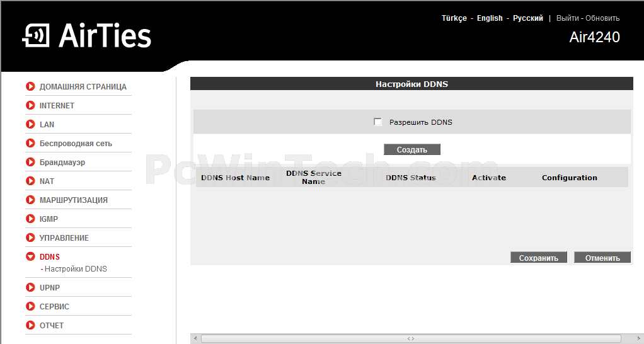This screenshot has height=344, width=644.
Task: Click the red arrow icon beside NAT
Action: pyautogui.click(x=30, y=181)
